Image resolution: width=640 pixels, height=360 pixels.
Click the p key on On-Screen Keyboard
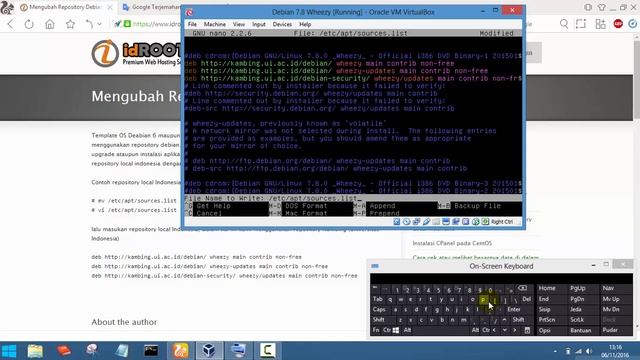tap(483, 299)
